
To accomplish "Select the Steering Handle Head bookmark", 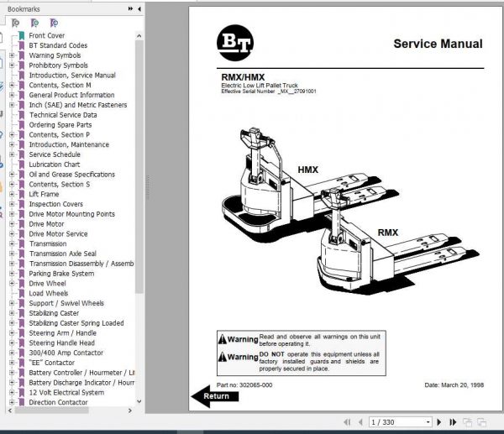I will tap(61, 343).
